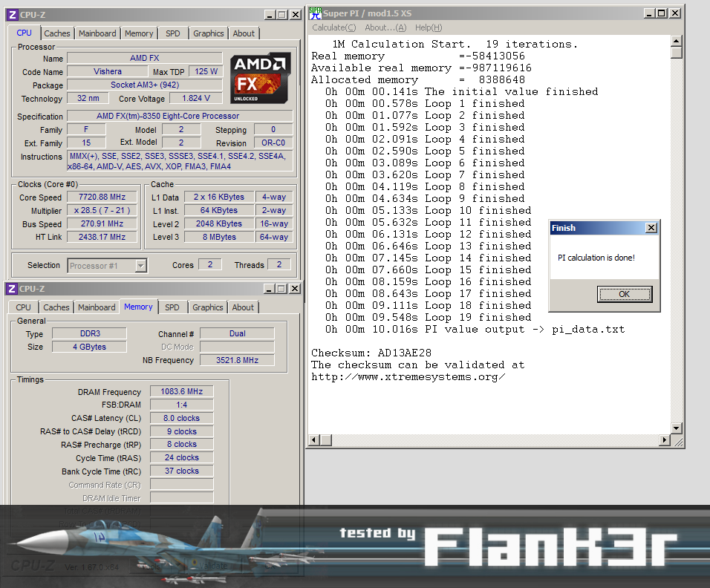This screenshot has height=588, width=710.
Task: Click the memory Size value "4 GBytes"
Action: pos(90,347)
